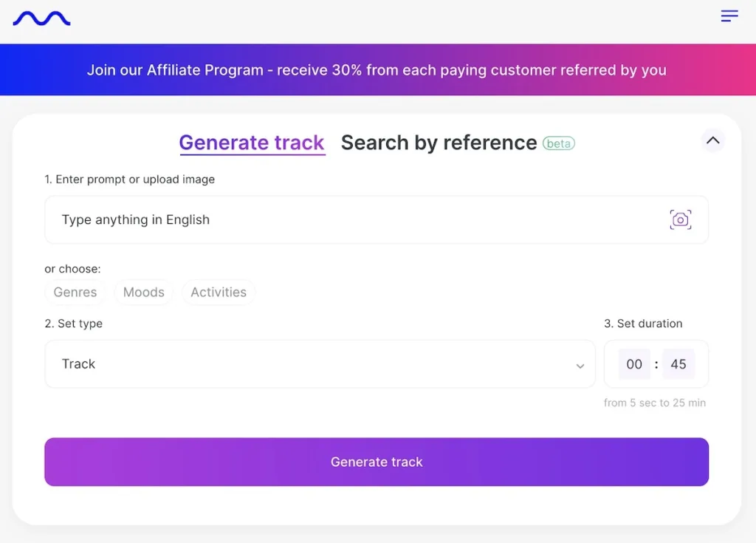Click the prompt field 'Type anything in English'
The image size is (756, 543).
tap(354, 219)
